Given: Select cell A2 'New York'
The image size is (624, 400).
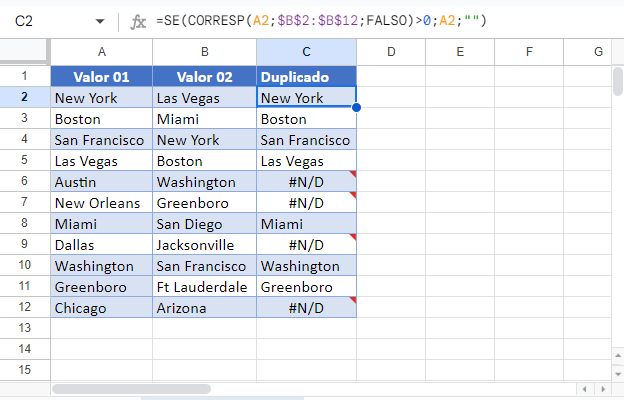Looking at the screenshot, I should pos(101,97).
